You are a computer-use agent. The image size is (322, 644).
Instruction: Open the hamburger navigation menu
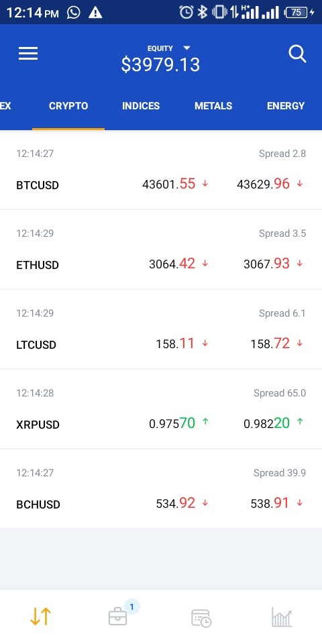click(28, 54)
